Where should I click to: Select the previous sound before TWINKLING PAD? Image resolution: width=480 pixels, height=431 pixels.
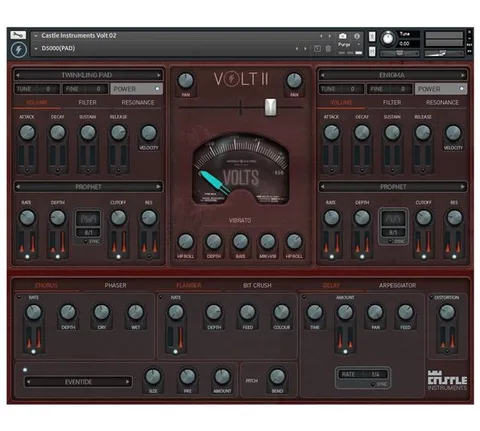click(x=18, y=75)
